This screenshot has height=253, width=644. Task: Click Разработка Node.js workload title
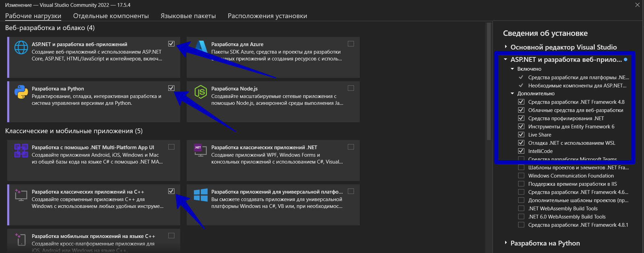235,88
